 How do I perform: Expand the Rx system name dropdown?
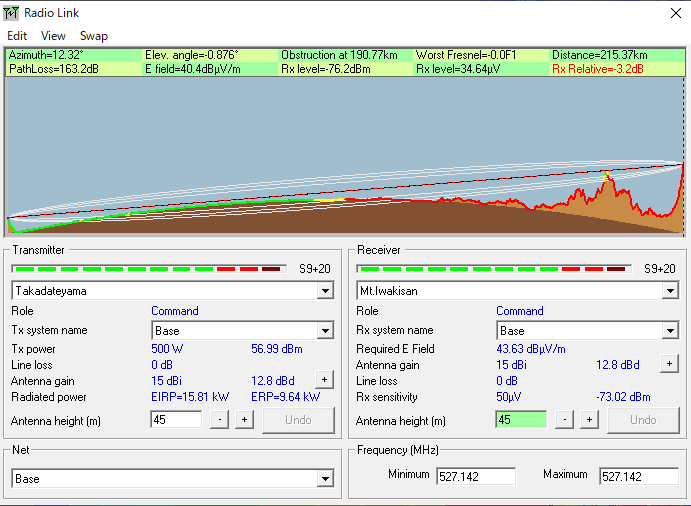click(x=670, y=331)
